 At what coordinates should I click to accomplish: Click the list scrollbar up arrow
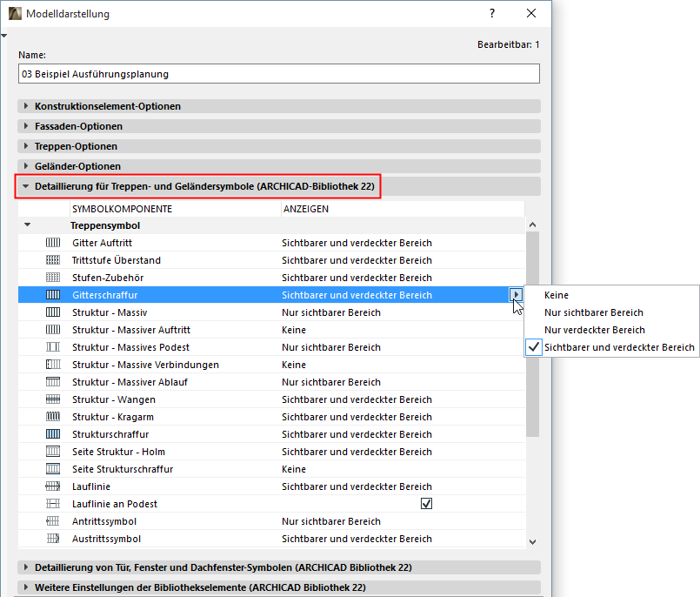pyautogui.click(x=532, y=225)
